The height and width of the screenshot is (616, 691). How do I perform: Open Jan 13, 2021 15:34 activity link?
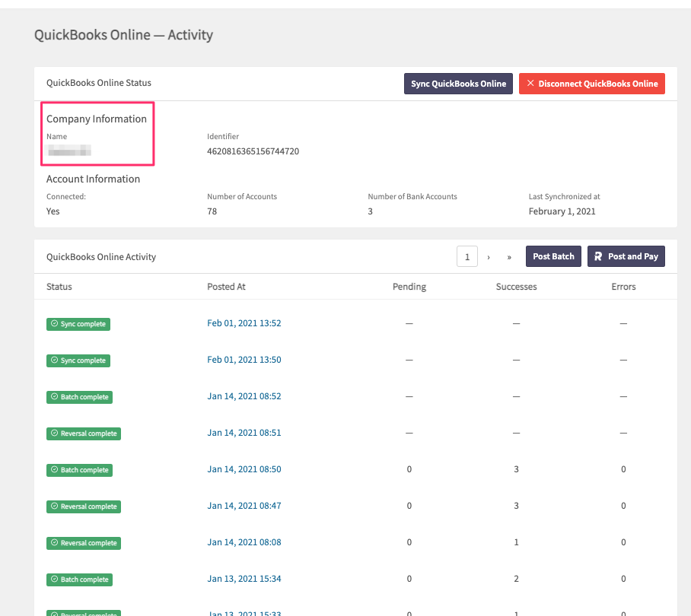tap(244, 579)
